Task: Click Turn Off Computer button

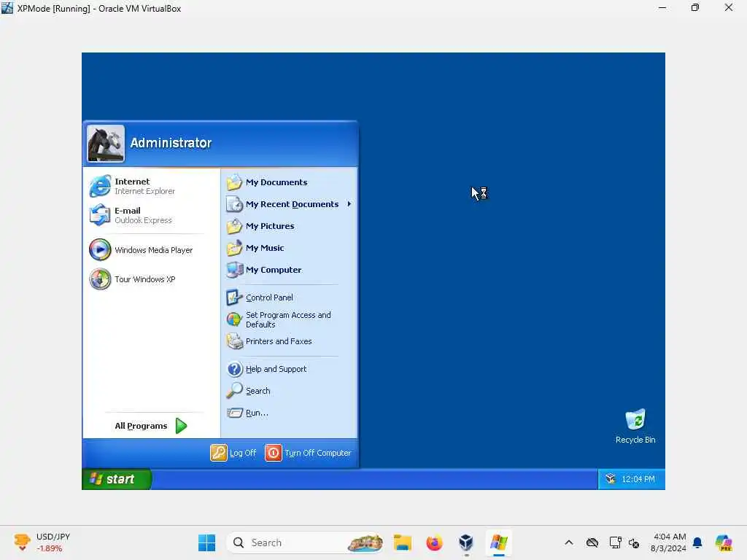Action: pyautogui.click(x=309, y=453)
